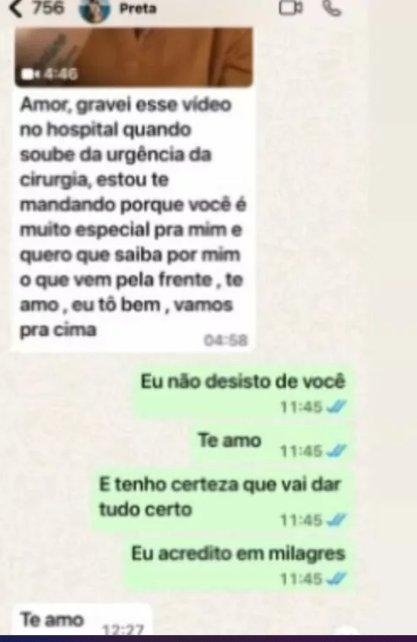Go back using the arrow beside 756

click(x=15, y=8)
